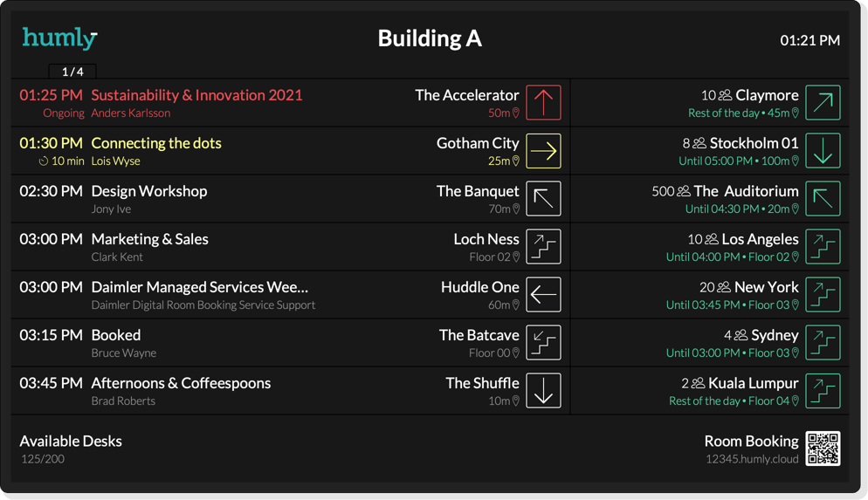
Task: Click the green diagonal arrow for Claymore
Action: point(823,103)
